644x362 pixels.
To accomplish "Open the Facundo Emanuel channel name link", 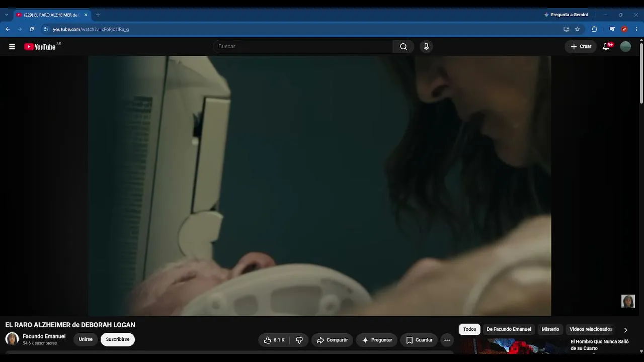I will (44, 336).
